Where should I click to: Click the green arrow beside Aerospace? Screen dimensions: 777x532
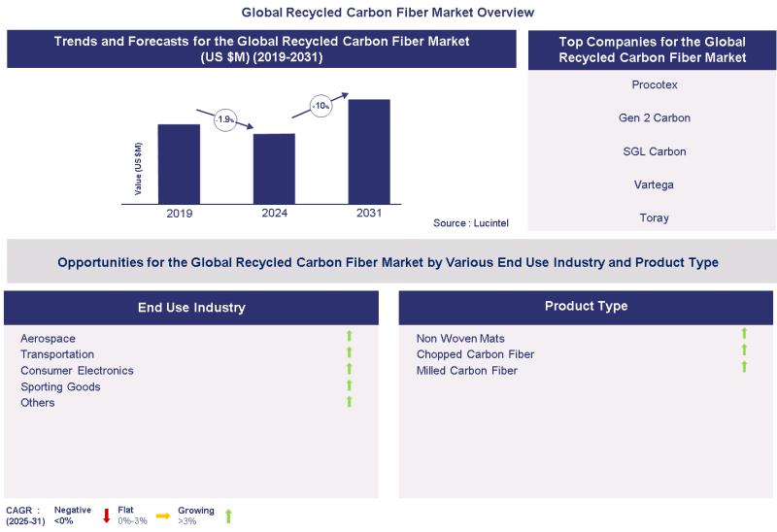pyautogui.click(x=349, y=337)
